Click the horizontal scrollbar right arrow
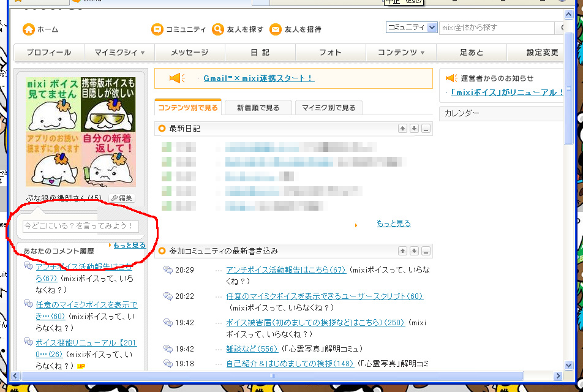 click(x=558, y=375)
